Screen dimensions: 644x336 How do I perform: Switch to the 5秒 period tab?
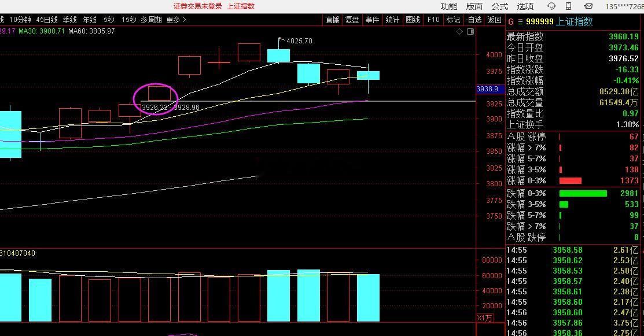pos(109,19)
